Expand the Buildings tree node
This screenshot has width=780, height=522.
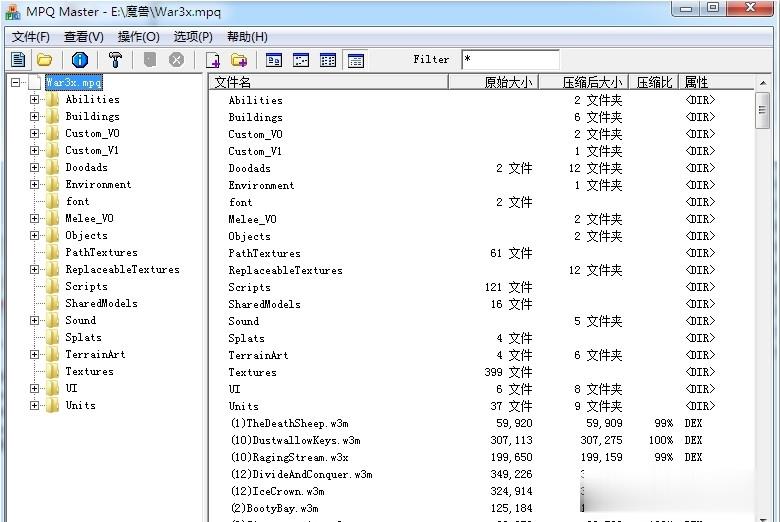click(x=34, y=116)
